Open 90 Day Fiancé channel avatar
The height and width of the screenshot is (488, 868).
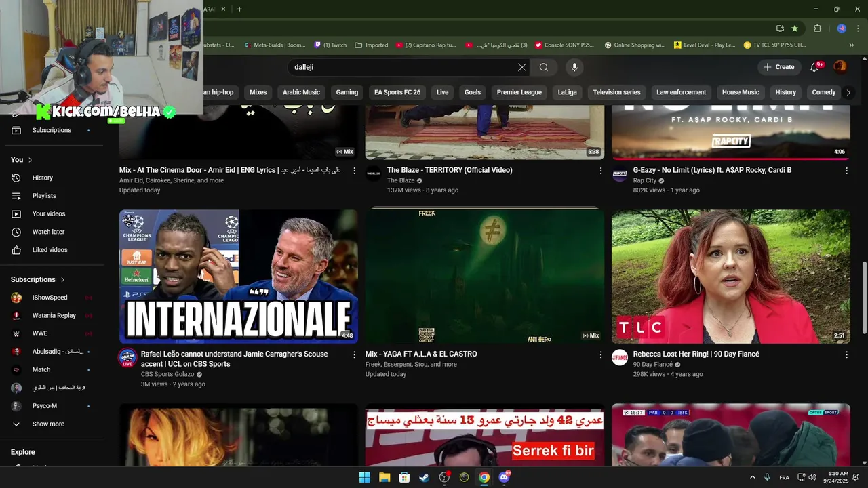[620, 357]
